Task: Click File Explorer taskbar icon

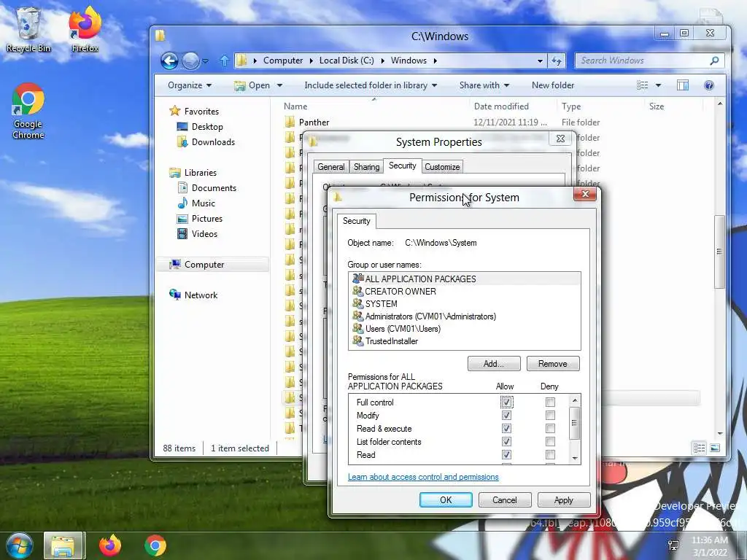Action: click(64, 545)
